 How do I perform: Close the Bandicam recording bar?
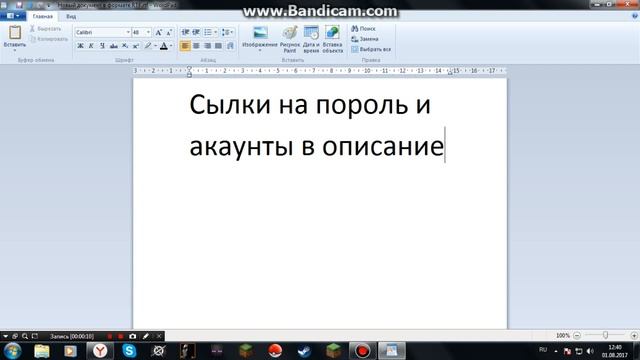(159, 336)
